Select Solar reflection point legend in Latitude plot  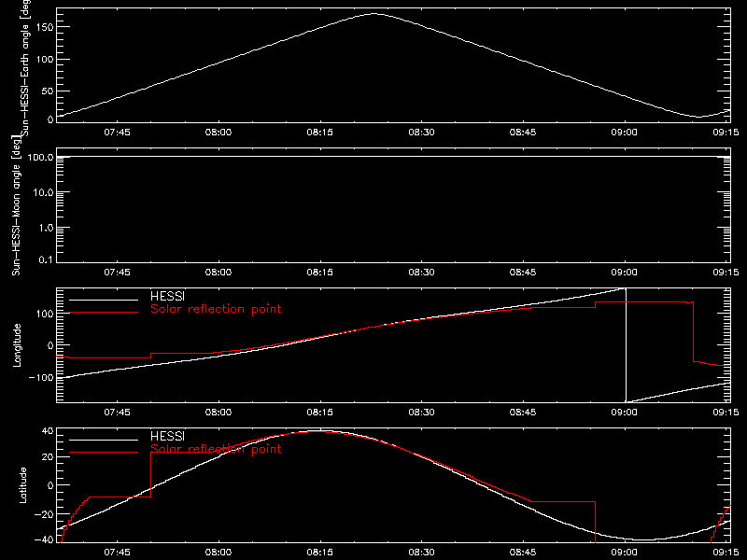(216, 449)
